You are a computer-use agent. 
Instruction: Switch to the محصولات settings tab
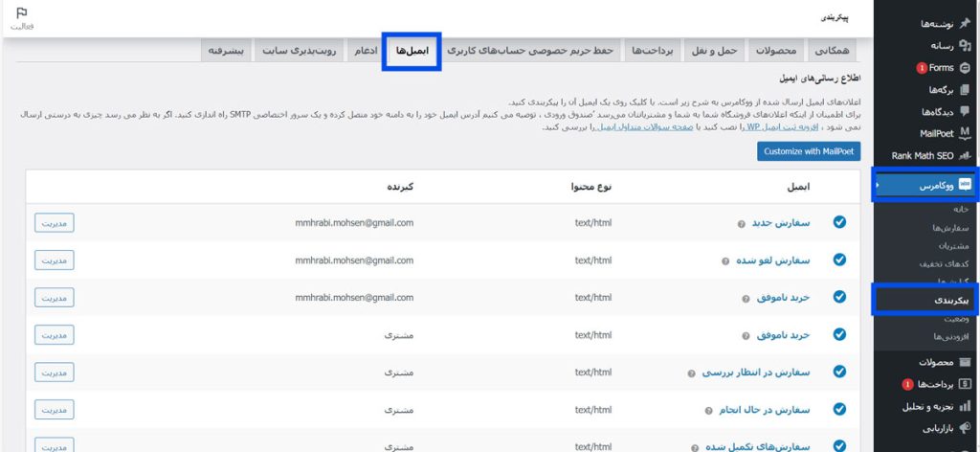pos(775,51)
